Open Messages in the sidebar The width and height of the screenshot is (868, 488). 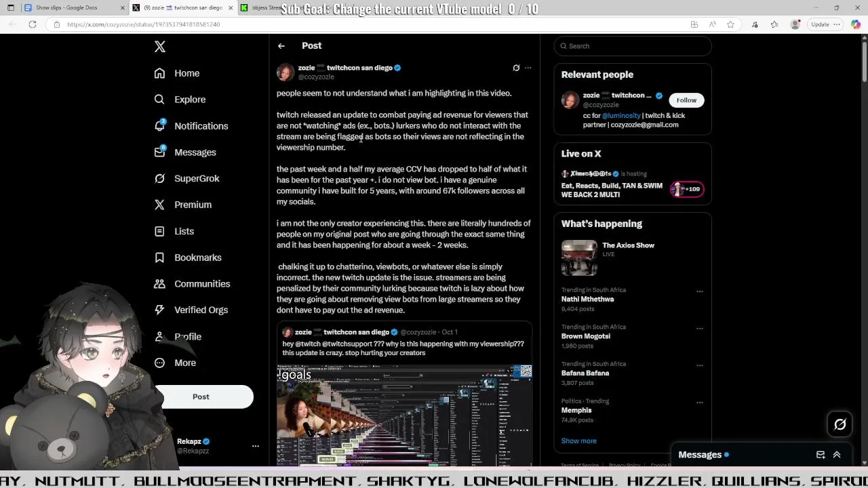pos(185,152)
